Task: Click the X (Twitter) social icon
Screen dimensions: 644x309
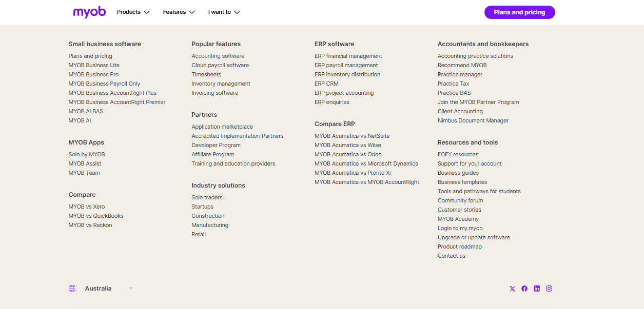Action: pyautogui.click(x=512, y=289)
